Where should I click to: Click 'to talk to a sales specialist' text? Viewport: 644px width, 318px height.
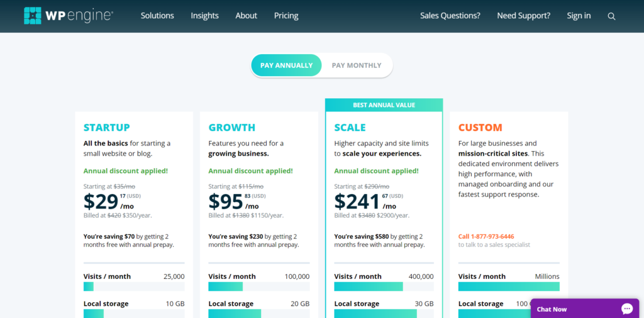(494, 245)
